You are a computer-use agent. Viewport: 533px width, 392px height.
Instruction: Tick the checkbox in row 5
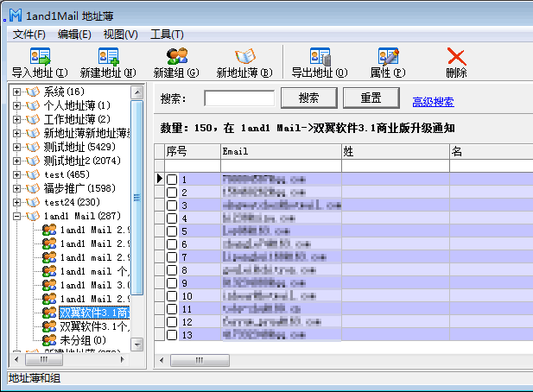(x=172, y=231)
